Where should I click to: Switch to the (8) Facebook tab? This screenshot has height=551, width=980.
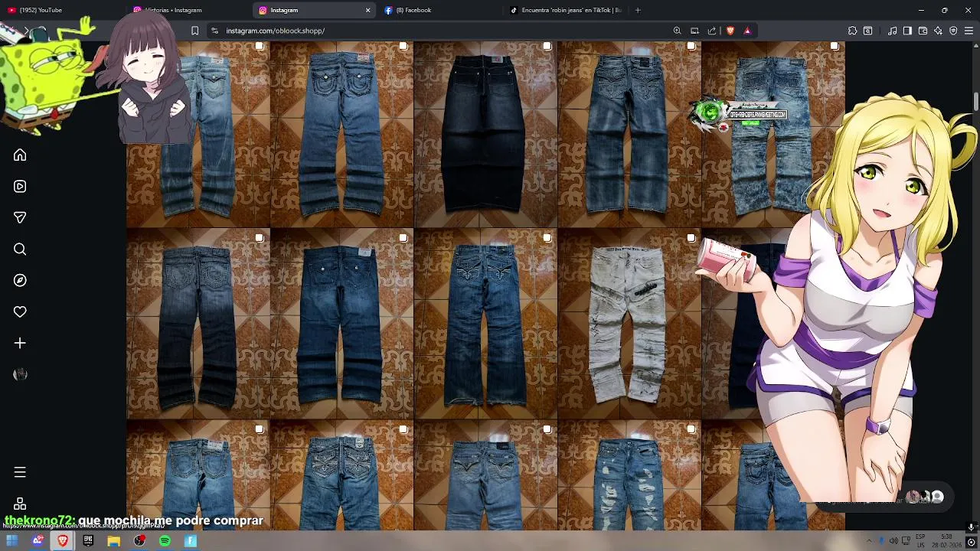440,10
